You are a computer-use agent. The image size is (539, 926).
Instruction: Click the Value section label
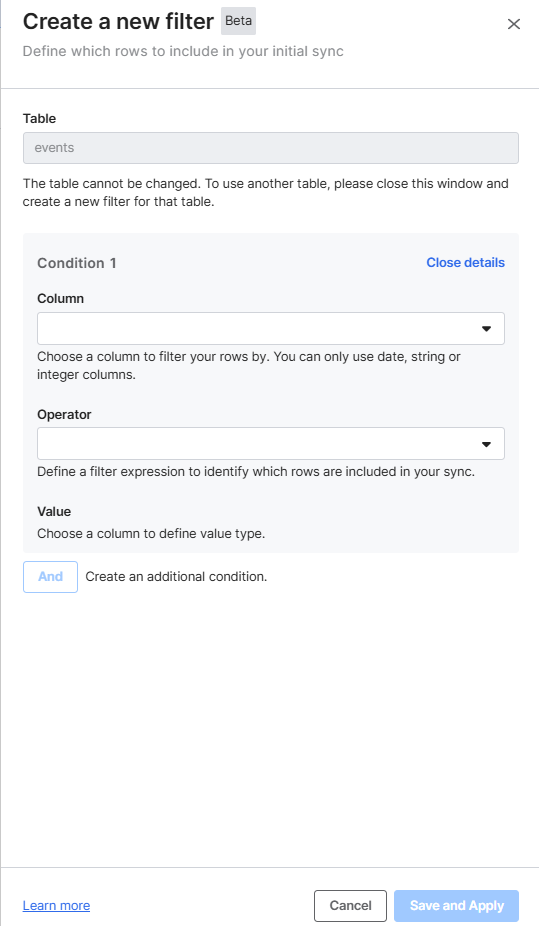tap(54, 511)
